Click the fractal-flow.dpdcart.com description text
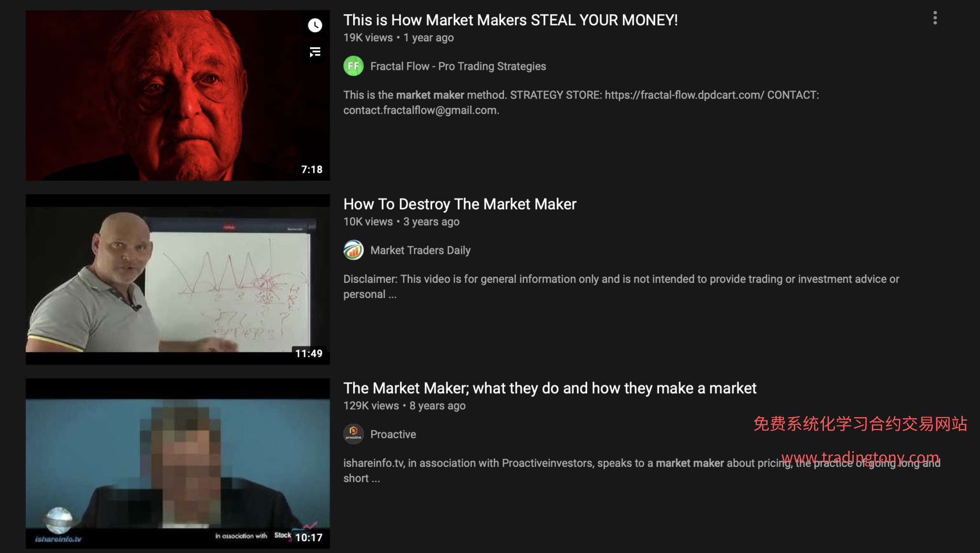The width and height of the screenshot is (980, 553). [684, 95]
